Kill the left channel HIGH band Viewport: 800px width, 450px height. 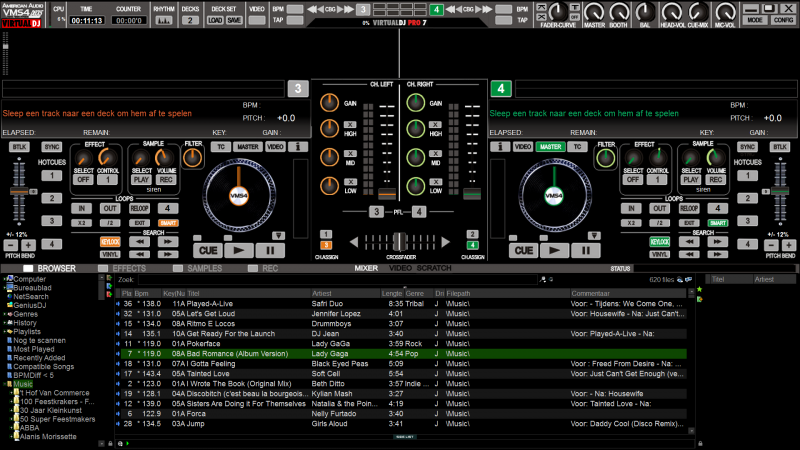pos(350,124)
